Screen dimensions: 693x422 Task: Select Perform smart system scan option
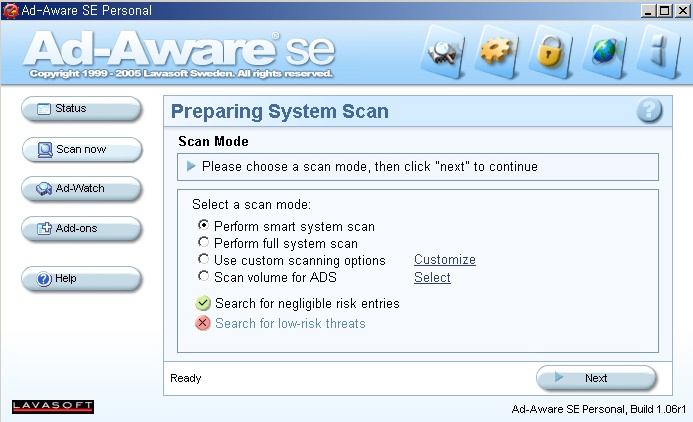[x=204, y=226]
